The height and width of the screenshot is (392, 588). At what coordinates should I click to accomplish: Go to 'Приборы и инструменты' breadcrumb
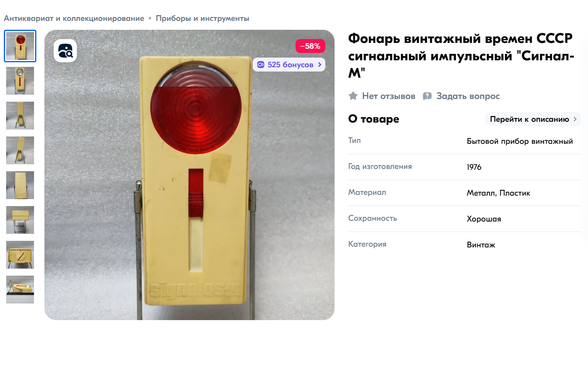click(x=202, y=18)
